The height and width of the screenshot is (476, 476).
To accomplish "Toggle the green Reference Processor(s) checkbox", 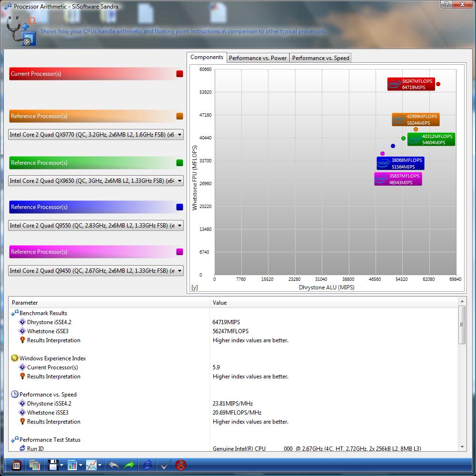I will click(179, 163).
